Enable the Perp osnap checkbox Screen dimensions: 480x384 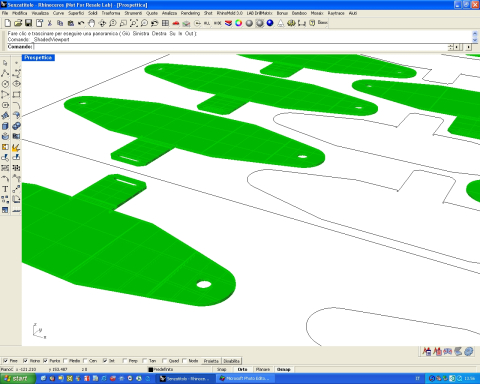[x=125, y=361]
